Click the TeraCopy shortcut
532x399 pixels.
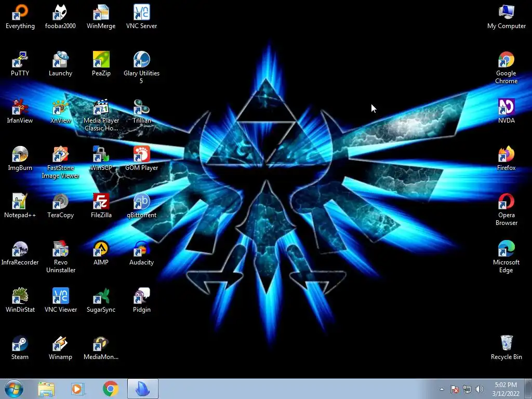pyautogui.click(x=60, y=206)
